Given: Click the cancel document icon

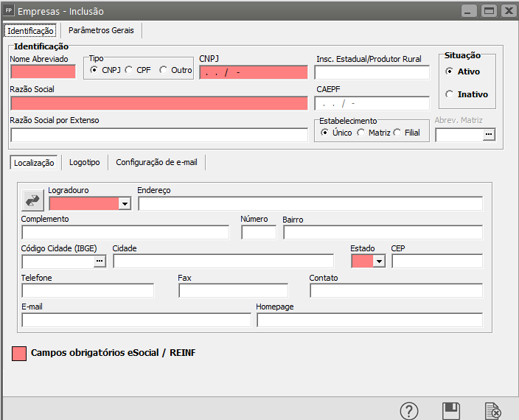Looking at the screenshot, I should (492, 411).
